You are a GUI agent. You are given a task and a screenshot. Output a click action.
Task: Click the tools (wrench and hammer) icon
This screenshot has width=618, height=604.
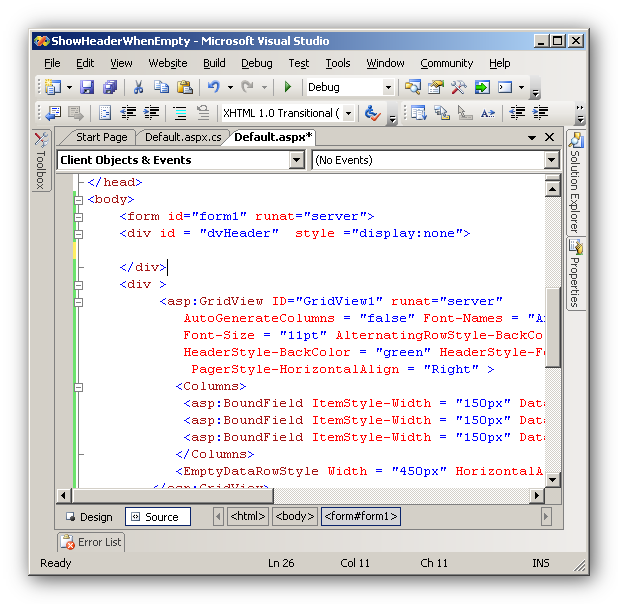tap(458, 87)
